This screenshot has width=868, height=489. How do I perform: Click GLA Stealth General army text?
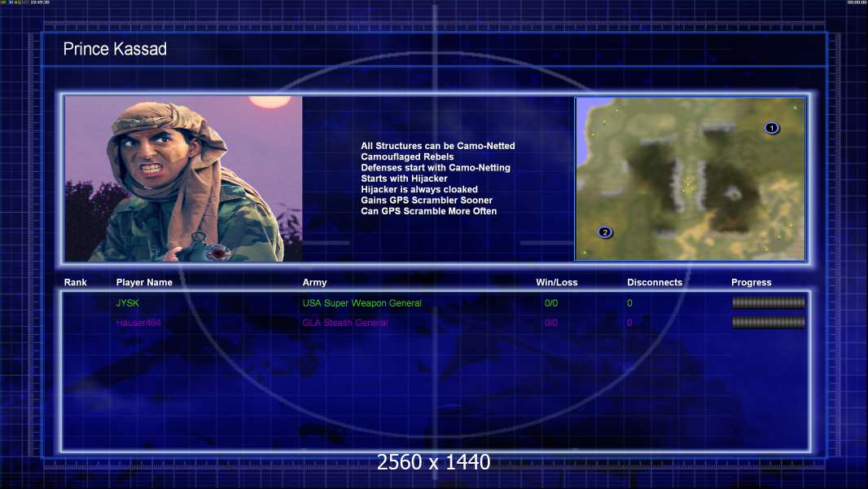[x=345, y=323]
